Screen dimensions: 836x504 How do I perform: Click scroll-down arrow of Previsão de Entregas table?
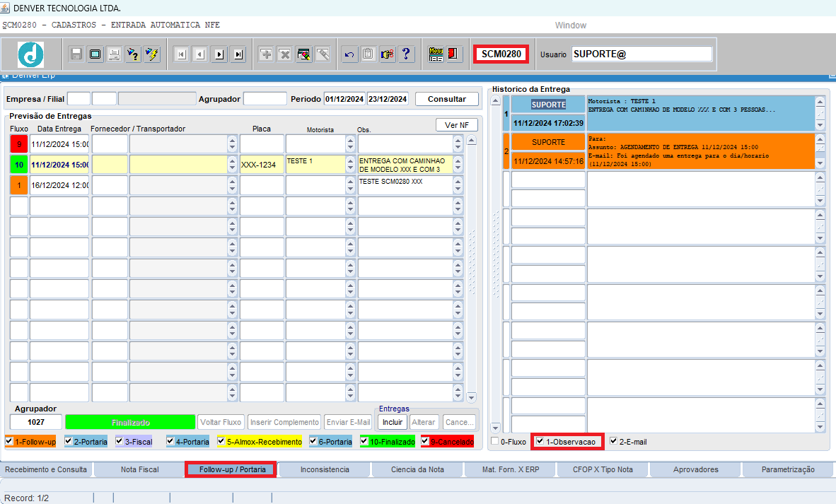pyautogui.click(x=471, y=397)
